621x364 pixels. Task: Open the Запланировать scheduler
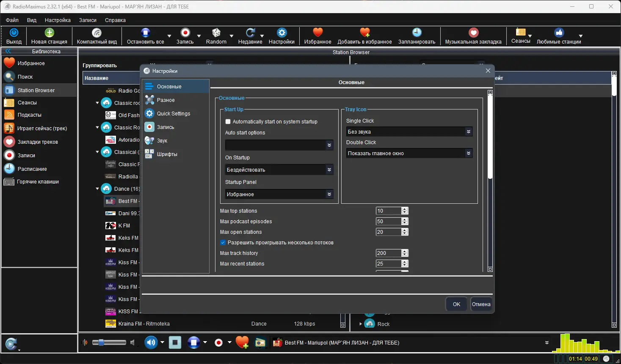[417, 36]
